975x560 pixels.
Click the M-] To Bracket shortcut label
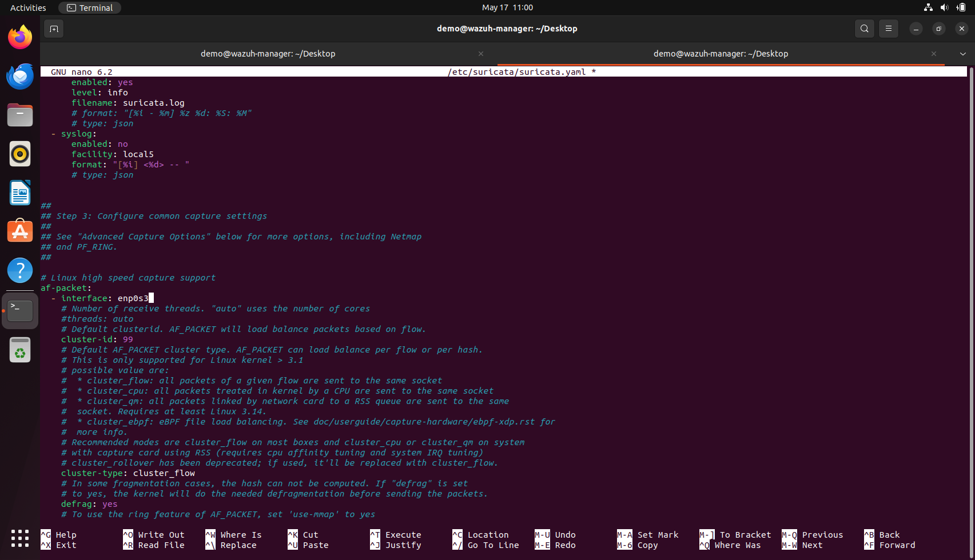pos(735,535)
